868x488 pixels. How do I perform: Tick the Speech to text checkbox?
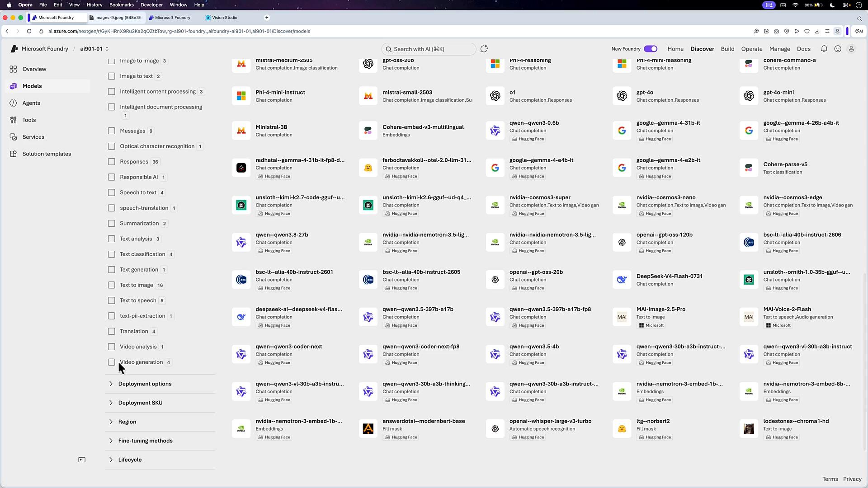(x=112, y=192)
